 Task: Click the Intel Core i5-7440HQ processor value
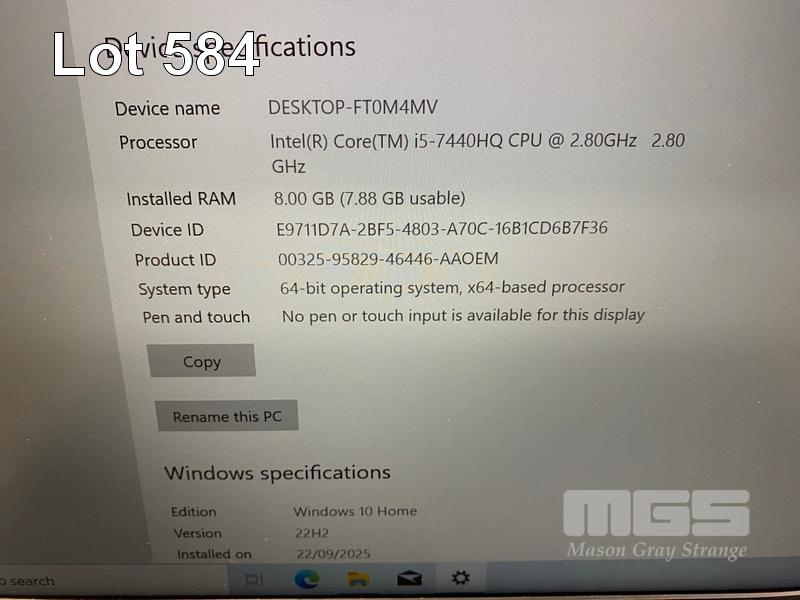pos(477,153)
